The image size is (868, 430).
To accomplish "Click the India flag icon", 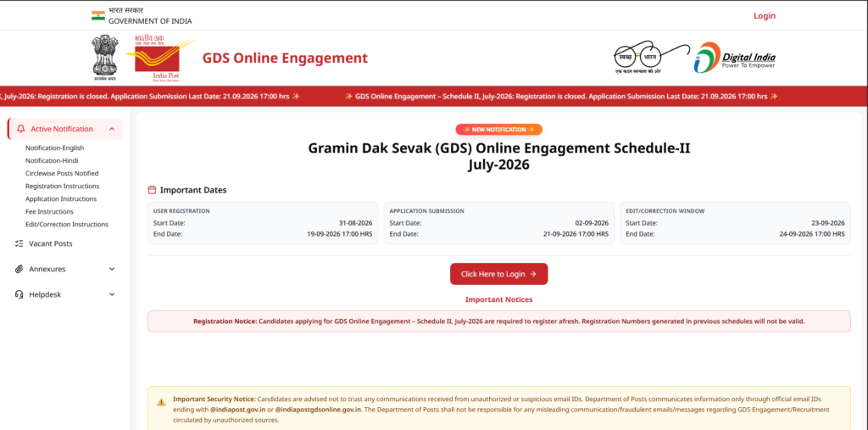I will click(98, 15).
